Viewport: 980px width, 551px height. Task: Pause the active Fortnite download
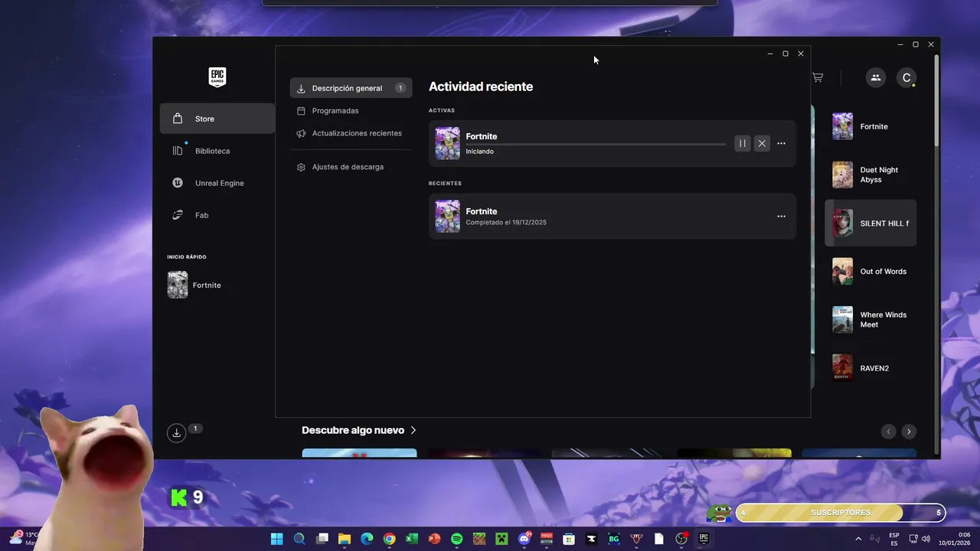(743, 143)
